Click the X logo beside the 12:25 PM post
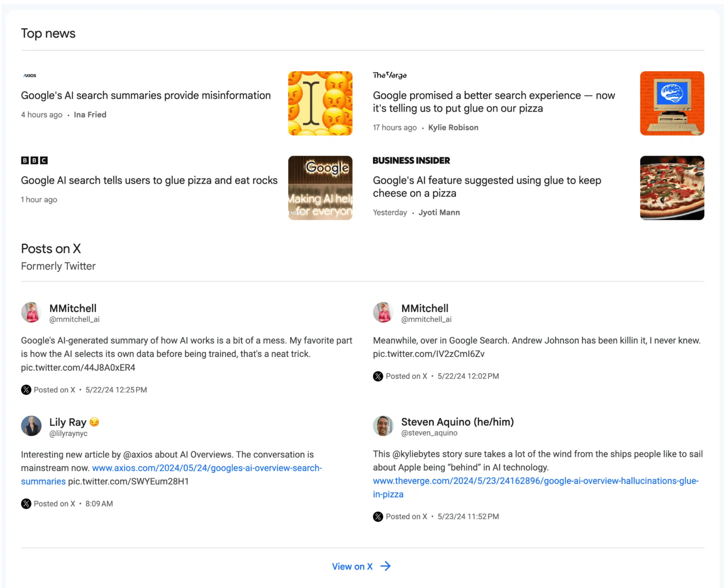 point(26,390)
